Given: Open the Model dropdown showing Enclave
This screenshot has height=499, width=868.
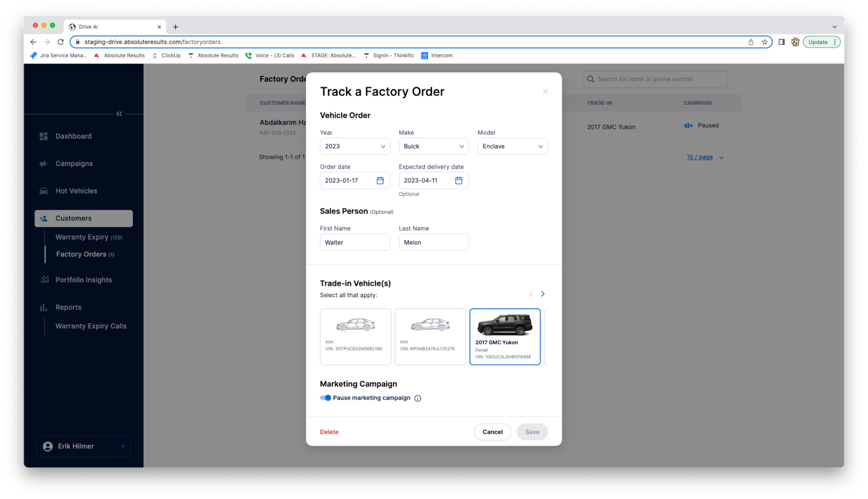Looking at the screenshot, I should pyautogui.click(x=512, y=147).
